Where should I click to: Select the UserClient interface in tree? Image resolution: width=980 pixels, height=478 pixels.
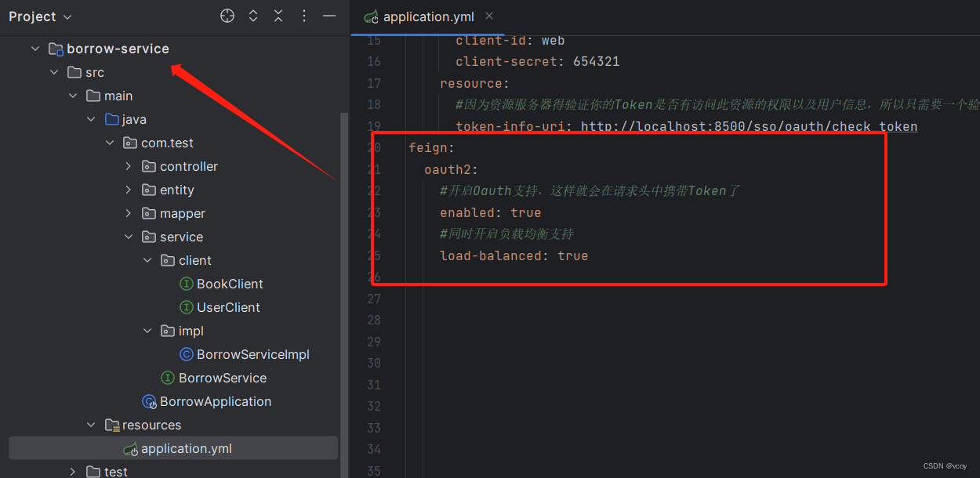(x=228, y=307)
